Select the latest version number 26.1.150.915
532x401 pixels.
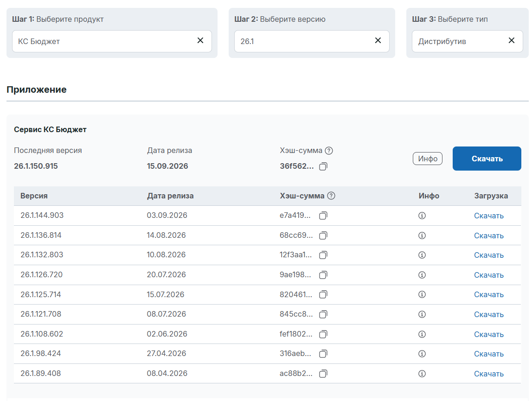pos(36,166)
